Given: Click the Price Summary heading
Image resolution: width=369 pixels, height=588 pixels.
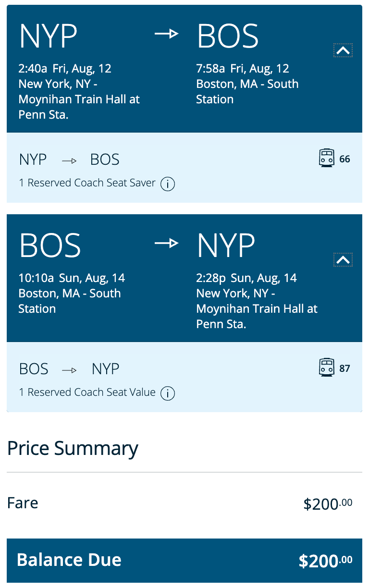Looking at the screenshot, I should (x=73, y=448).
